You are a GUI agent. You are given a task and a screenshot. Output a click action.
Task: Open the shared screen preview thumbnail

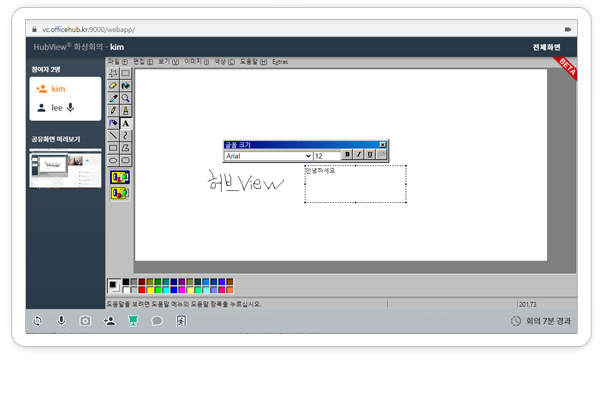pos(65,168)
